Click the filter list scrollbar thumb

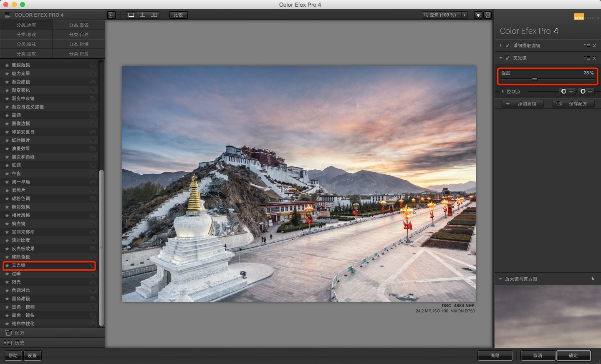(x=101, y=248)
